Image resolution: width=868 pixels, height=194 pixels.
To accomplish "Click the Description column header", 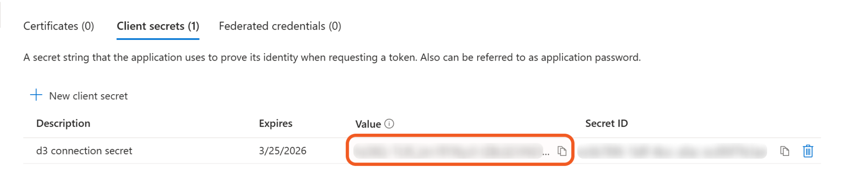I will pos(63,124).
